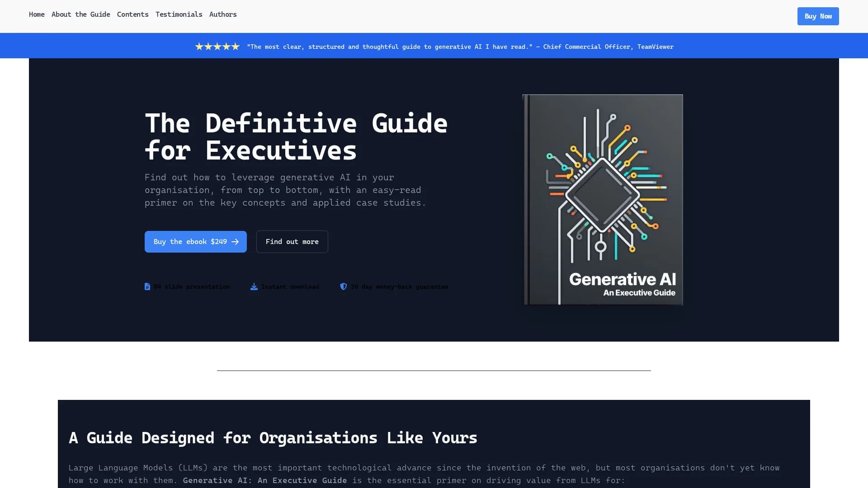
Task: Click bold 'Generative AI: An Executive Guide' text
Action: 265,480
